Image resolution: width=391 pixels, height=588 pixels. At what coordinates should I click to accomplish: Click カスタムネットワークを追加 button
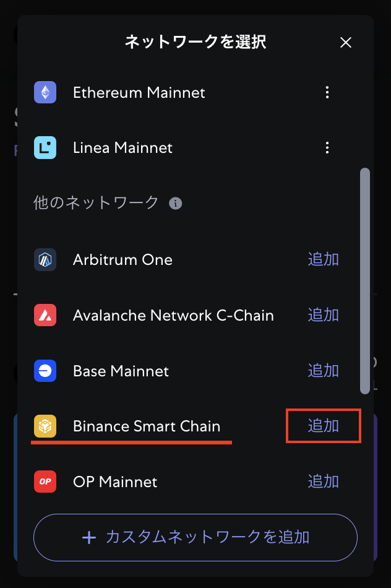coord(195,537)
